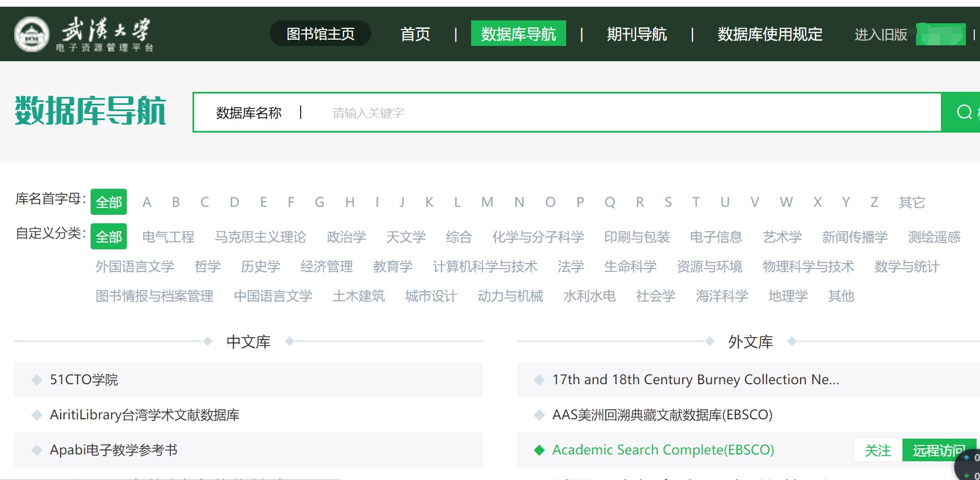Click green diamond beside Academic Search Complete
The image size is (980, 480).
(539, 450)
